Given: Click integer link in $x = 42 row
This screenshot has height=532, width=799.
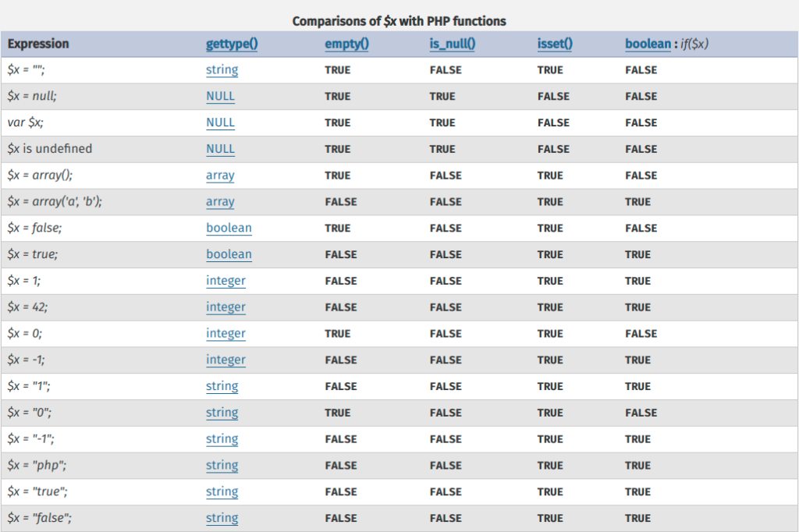Looking at the screenshot, I should pyautogui.click(x=225, y=307).
